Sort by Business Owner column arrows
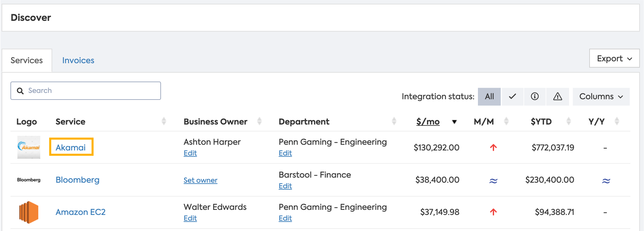The image size is (644, 231). tap(259, 121)
